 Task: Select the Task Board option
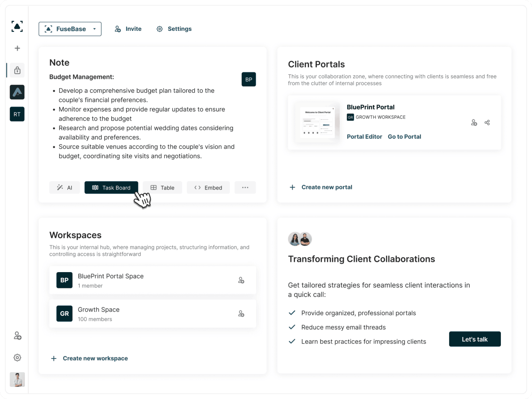click(x=111, y=188)
